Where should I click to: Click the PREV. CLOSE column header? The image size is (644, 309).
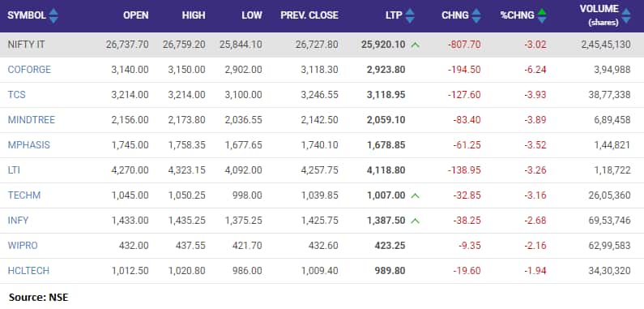309,15
